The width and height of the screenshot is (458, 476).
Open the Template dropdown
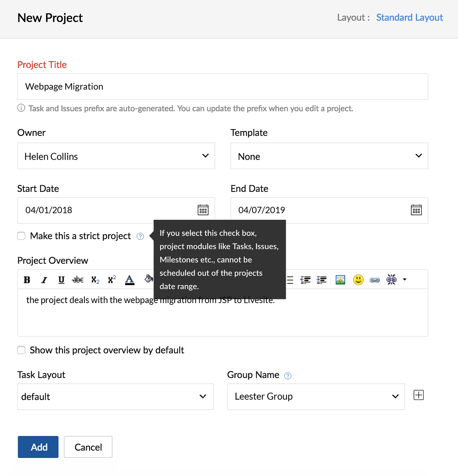coord(329,156)
